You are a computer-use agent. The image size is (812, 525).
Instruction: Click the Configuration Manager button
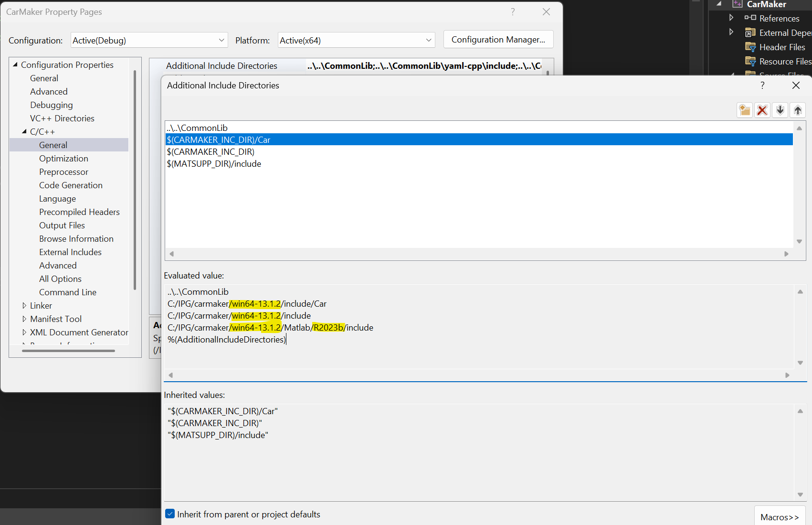point(498,39)
